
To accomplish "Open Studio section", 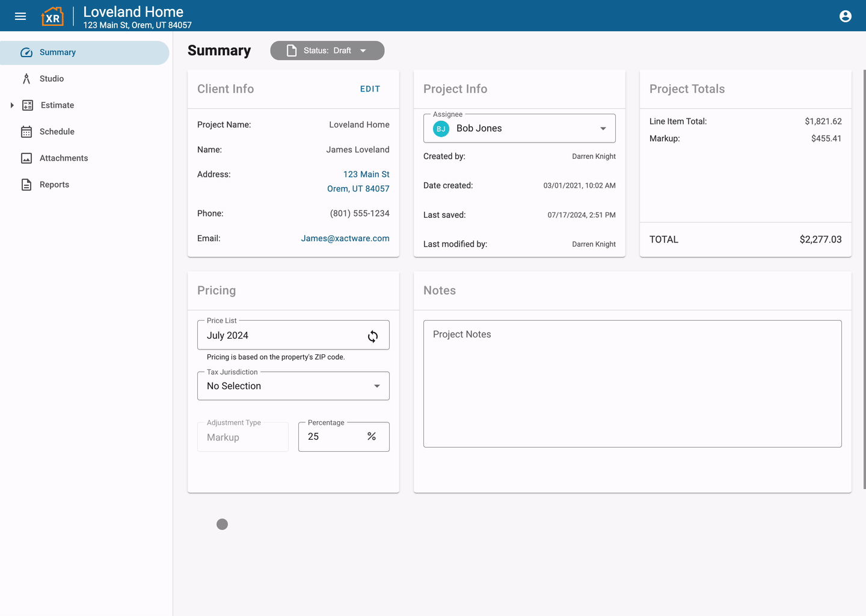I will point(85,79).
